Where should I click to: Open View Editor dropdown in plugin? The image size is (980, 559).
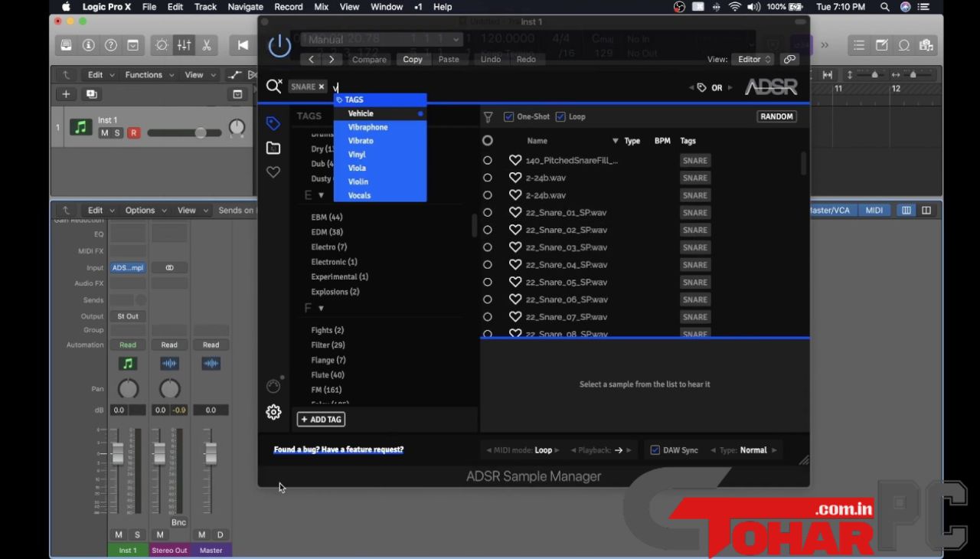753,59
